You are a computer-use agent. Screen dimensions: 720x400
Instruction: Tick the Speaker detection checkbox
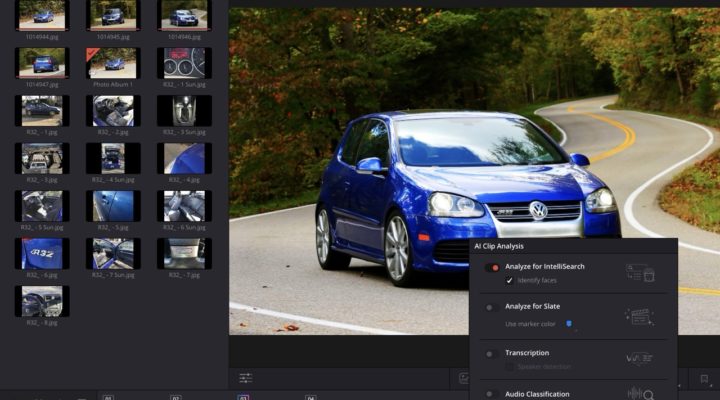[509, 367]
